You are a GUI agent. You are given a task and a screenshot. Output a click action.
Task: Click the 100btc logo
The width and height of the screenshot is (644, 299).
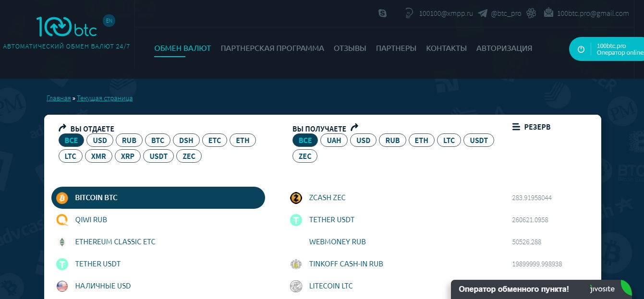(x=67, y=27)
